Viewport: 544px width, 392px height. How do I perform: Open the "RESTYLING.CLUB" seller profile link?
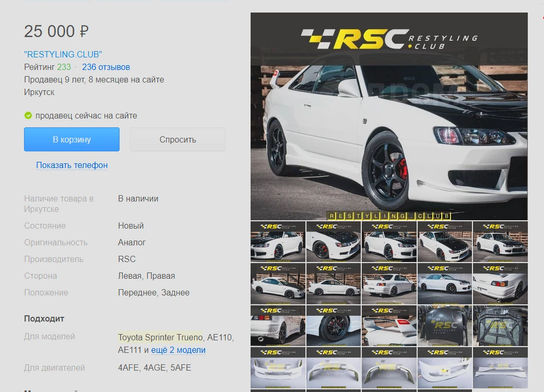[63, 54]
